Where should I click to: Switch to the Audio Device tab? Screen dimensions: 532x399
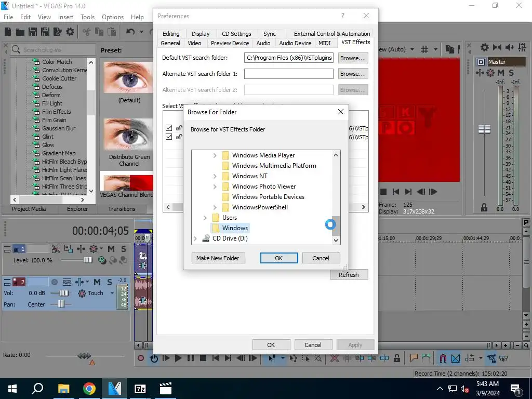[295, 43]
